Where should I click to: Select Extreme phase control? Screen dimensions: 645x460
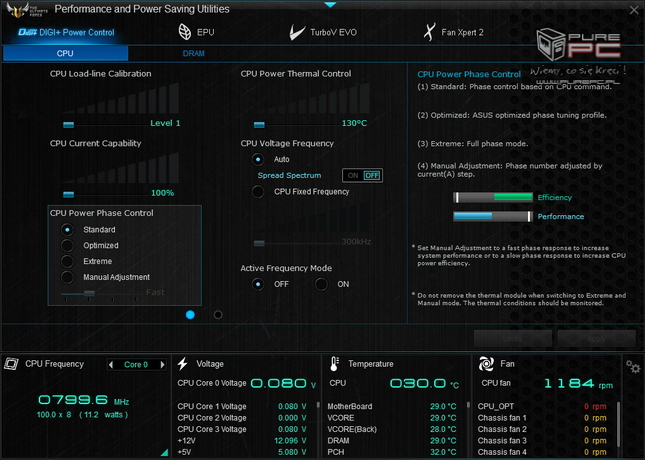point(67,261)
